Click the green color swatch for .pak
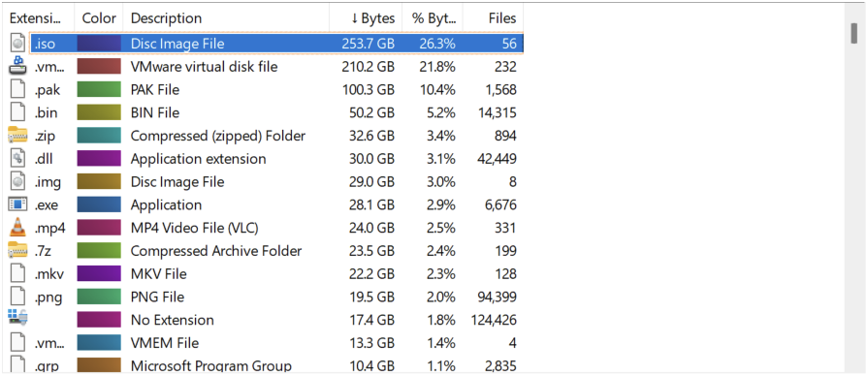Image resolution: width=868 pixels, height=376 pixels. click(99, 89)
